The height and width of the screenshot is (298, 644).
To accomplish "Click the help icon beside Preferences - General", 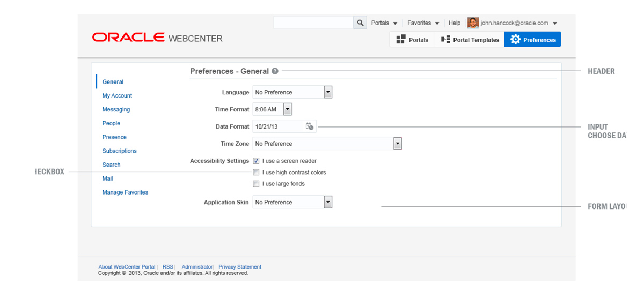I will coord(275,71).
